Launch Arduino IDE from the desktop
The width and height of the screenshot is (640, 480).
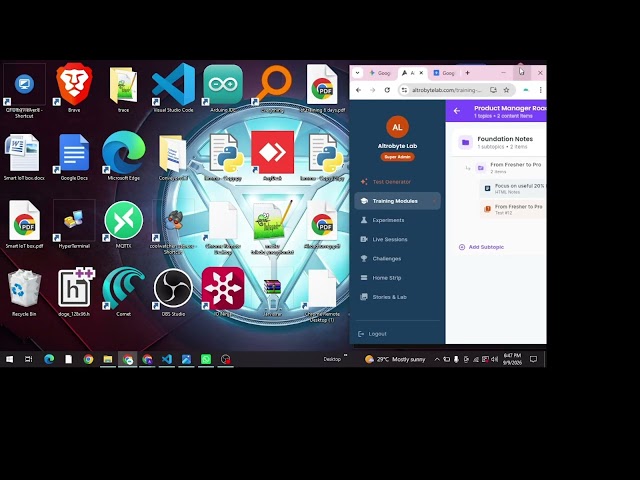pos(223,87)
